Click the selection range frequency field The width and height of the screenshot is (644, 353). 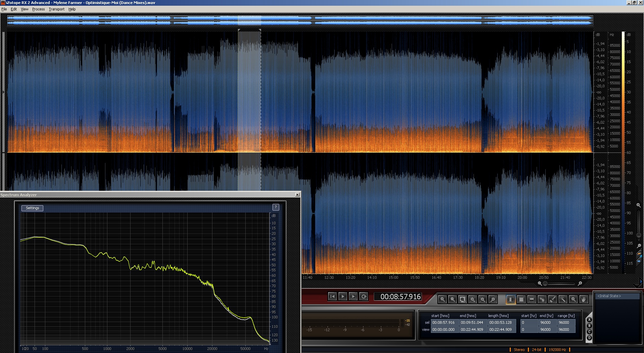(x=566, y=322)
